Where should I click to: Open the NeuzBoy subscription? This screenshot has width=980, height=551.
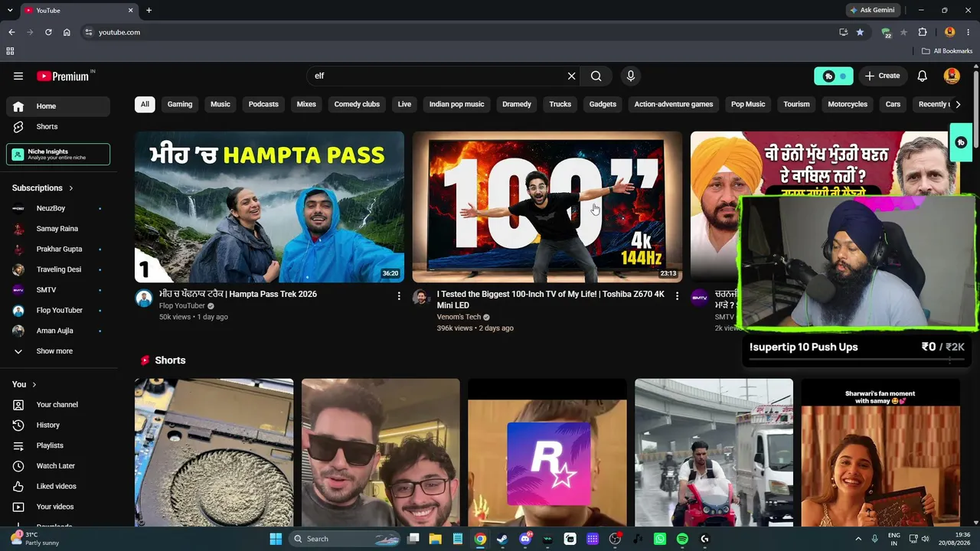tap(58, 208)
